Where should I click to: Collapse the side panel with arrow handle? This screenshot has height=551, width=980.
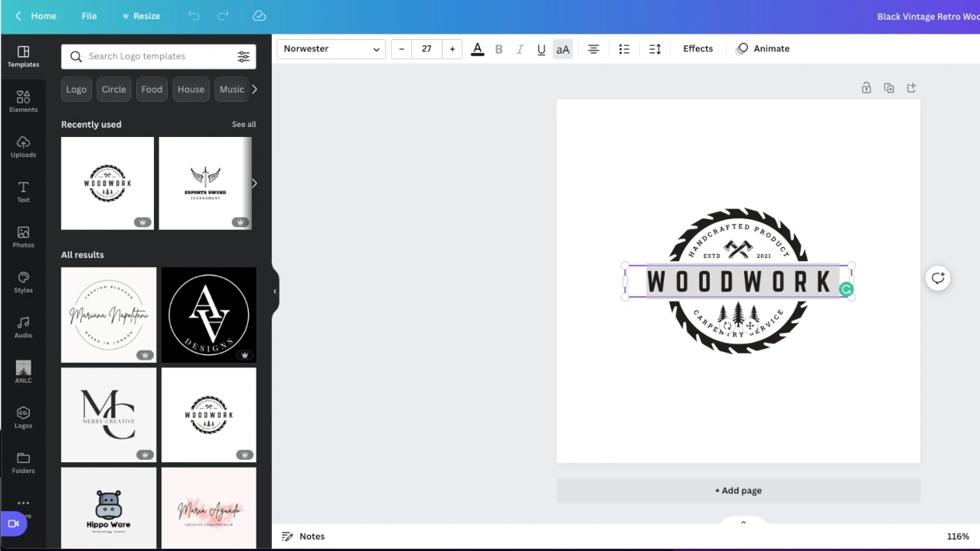pyautogui.click(x=275, y=292)
